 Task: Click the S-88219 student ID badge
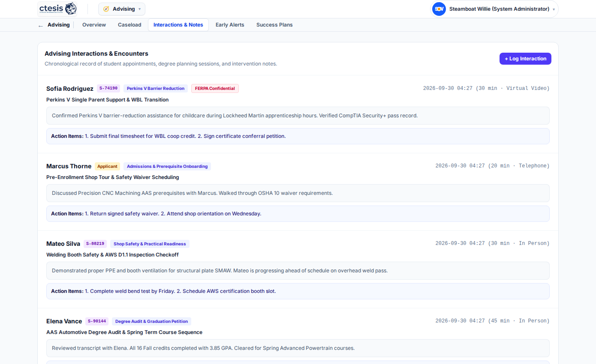[95, 244]
